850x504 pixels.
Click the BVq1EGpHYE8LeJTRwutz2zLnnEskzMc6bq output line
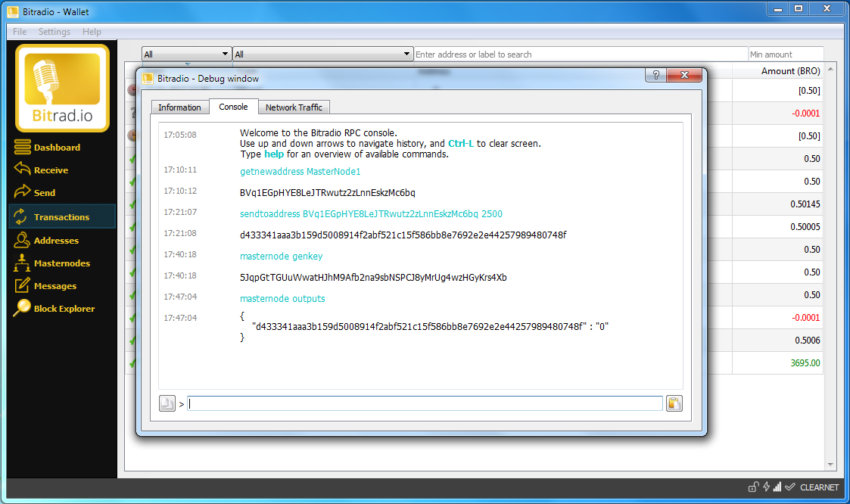(328, 192)
